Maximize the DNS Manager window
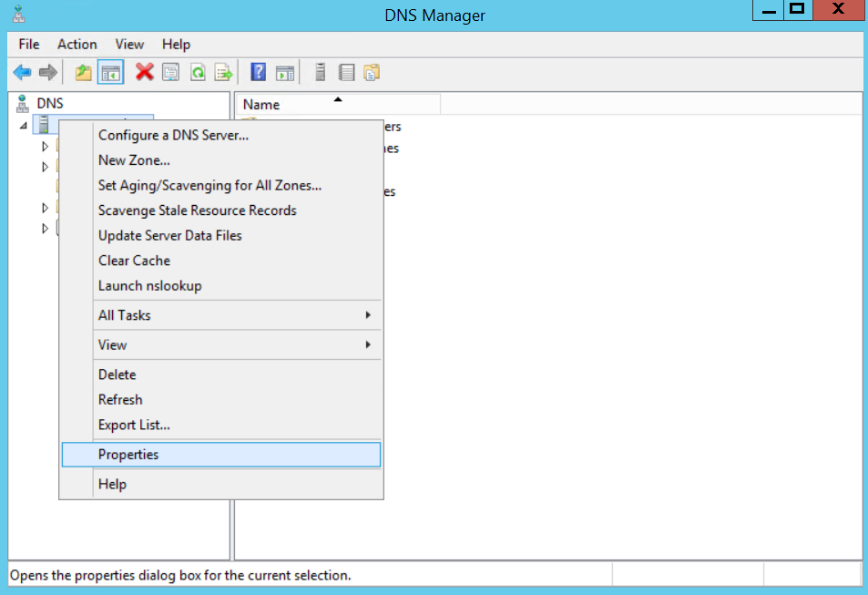The width and height of the screenshot is (868, 595). coord(798,10)
